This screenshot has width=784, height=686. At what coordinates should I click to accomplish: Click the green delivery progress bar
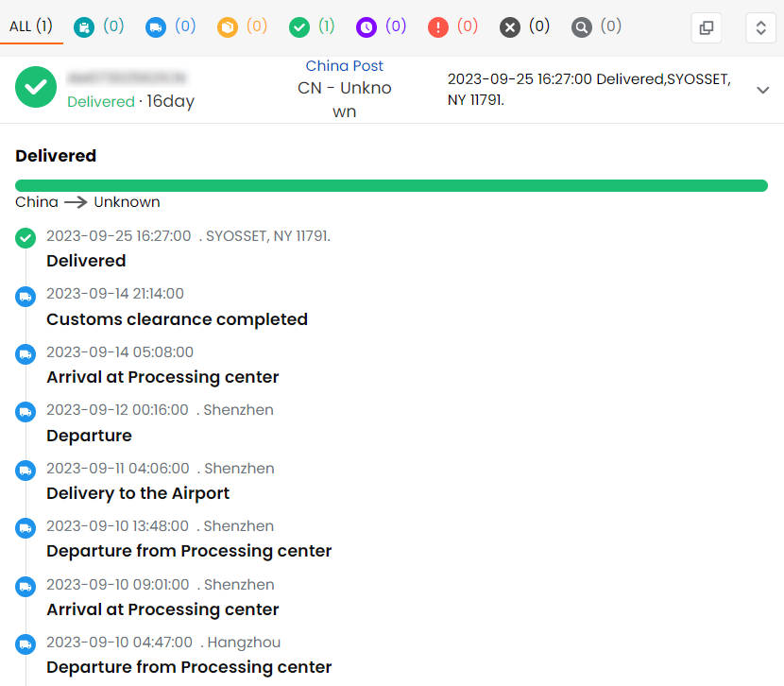[x=391, y=185]
